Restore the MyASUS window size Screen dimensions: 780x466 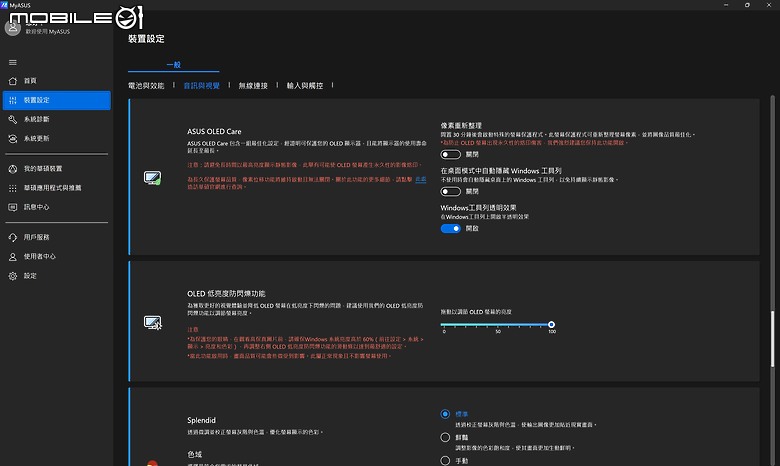(747, 5)
